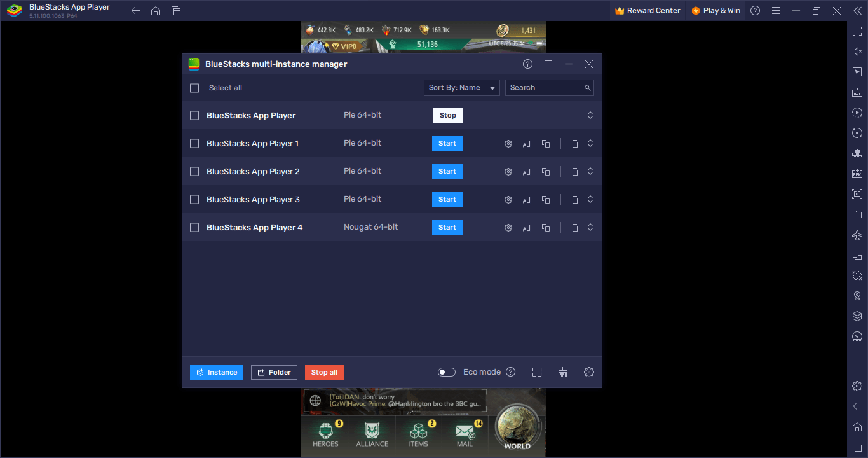Open multi-instance manager settings gear
This screenshot has height=458, width=868.
click(x=589, y=372)
